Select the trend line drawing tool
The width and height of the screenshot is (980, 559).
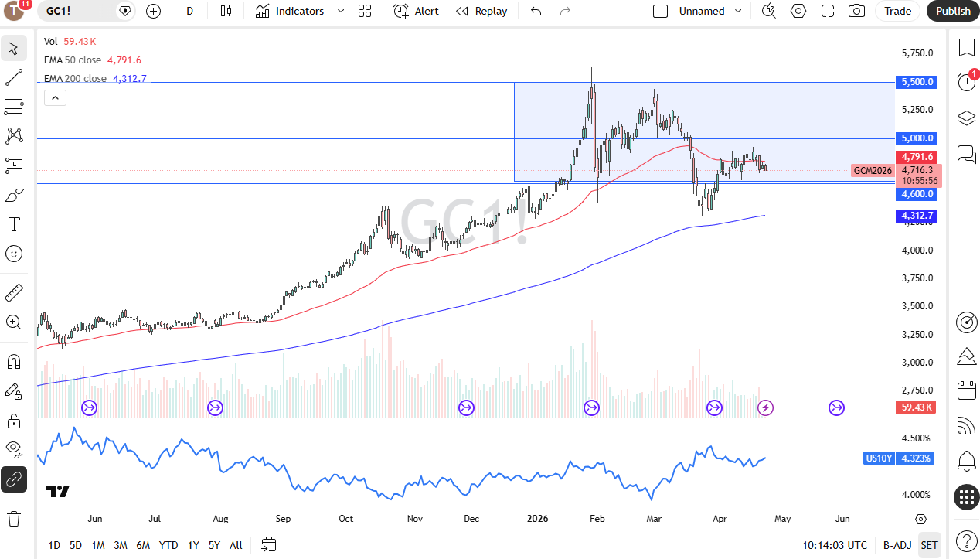[x=14, y=77]
